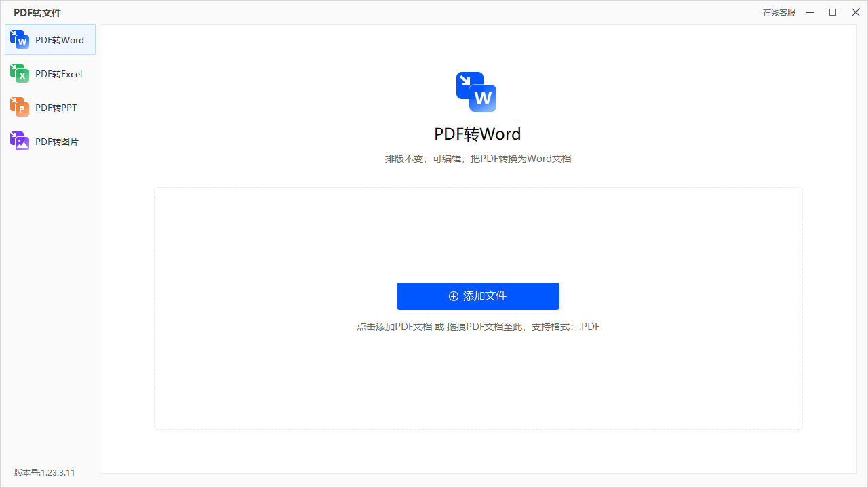Go to the PDF转图片 conversion tab
The height and width of the screenshot is (488, 868).
point(50,142)
